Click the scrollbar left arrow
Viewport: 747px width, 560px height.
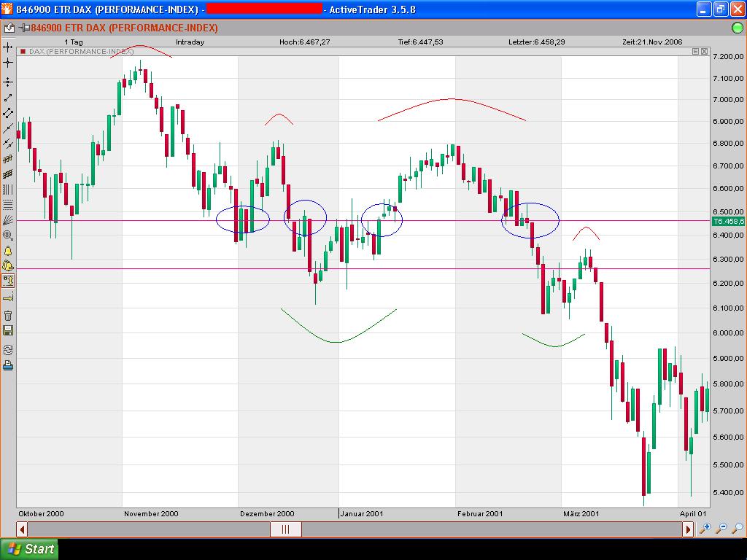22,529
